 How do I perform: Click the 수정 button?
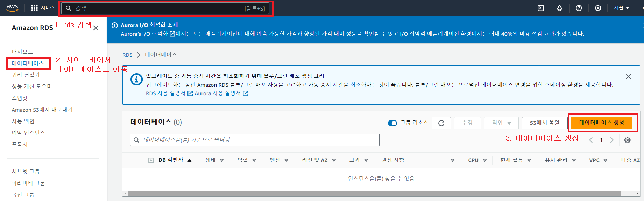467,123
